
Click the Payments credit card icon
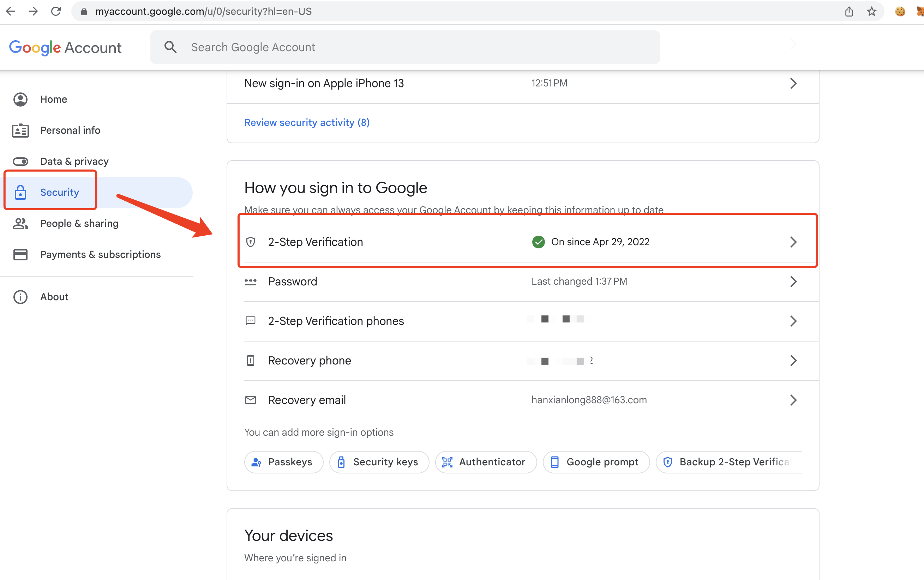20,255
